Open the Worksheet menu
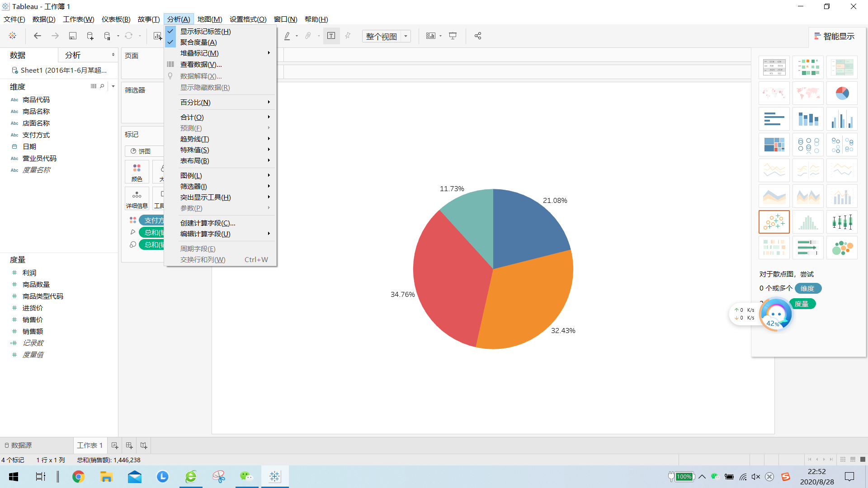868x488 pixels. [79, 19]
